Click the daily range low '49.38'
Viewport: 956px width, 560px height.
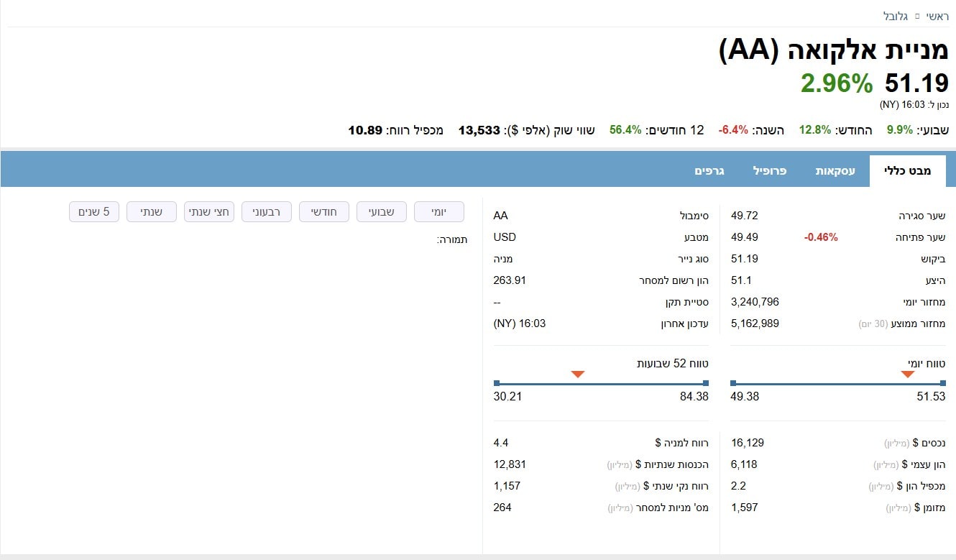point(745,396)
